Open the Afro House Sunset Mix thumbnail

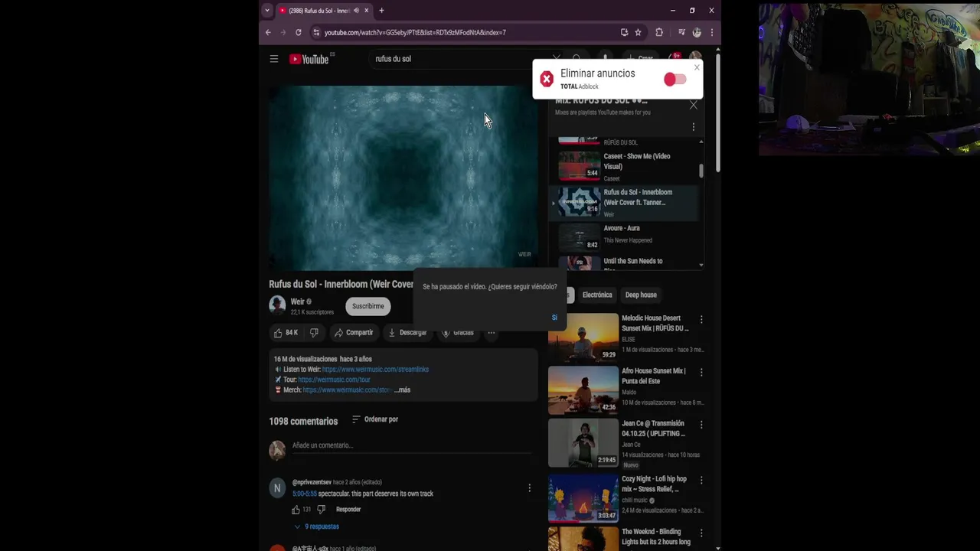tap(583, 390)
